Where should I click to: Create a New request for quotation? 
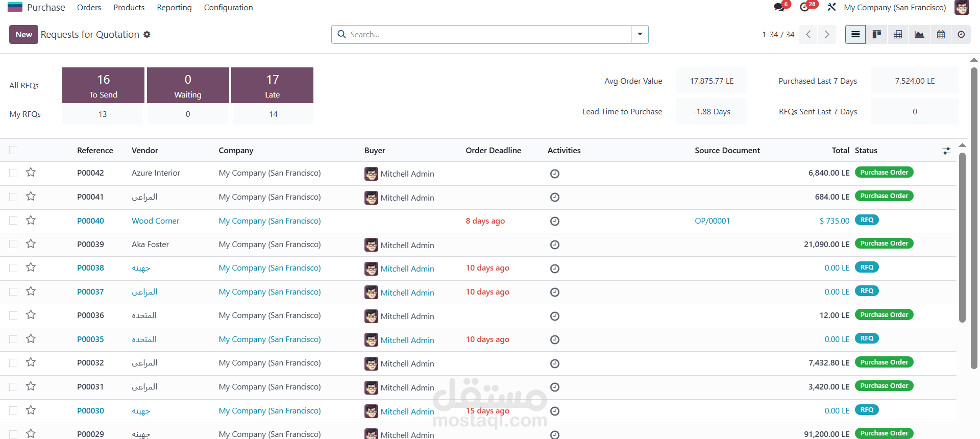[x=23, y=34]
